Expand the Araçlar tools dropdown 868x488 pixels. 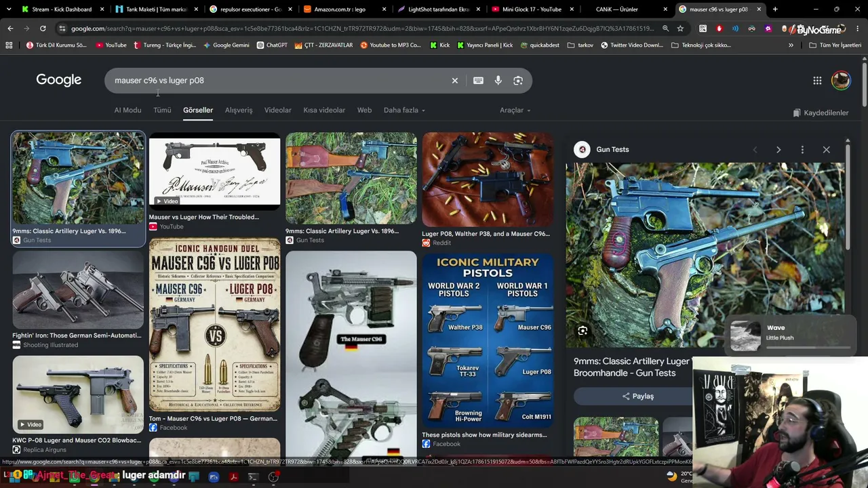tap(515, 110)
